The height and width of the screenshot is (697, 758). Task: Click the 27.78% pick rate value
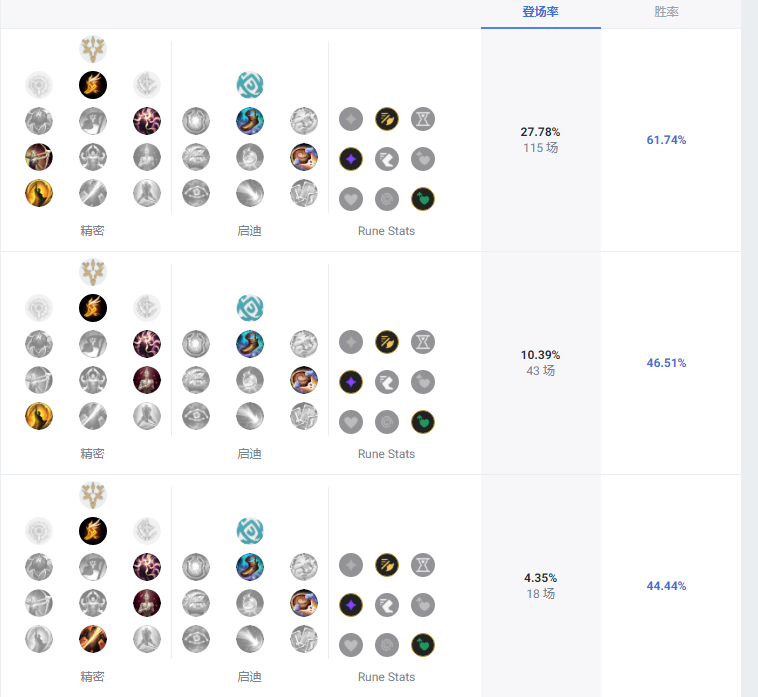(x=540, y=132)
